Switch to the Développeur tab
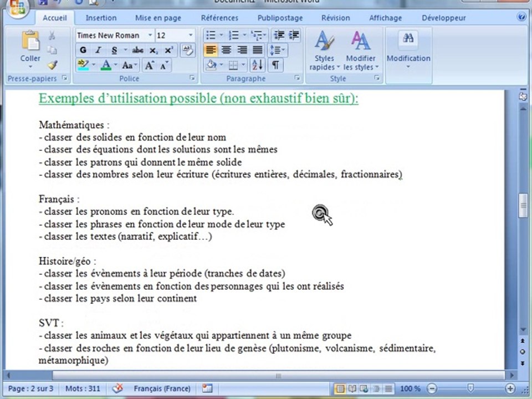Viewport: 532px width, 399px height. [x=444, y=18]
